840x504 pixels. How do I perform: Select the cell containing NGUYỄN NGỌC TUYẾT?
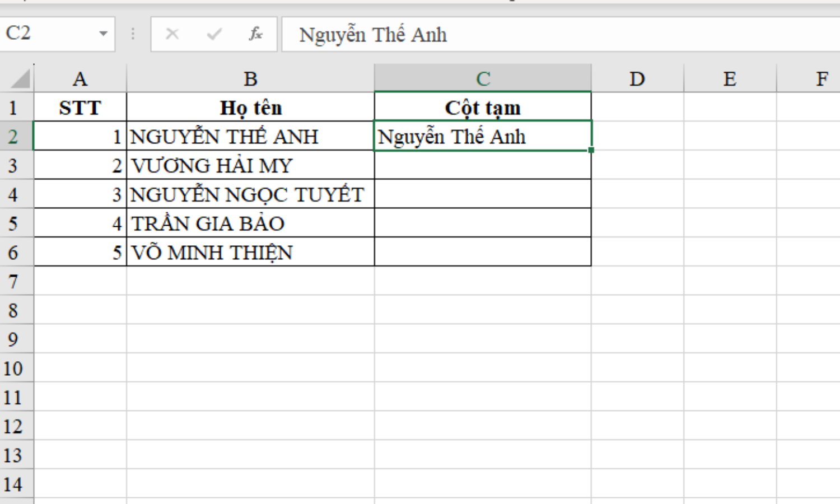250,194
